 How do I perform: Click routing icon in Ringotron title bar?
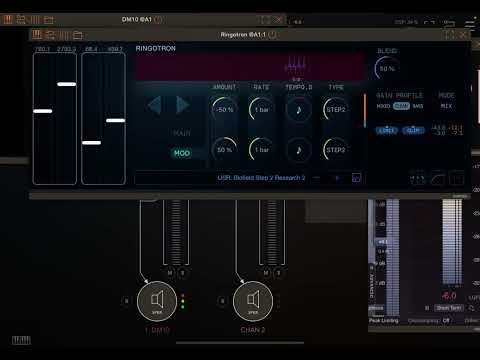coord(50,34)
